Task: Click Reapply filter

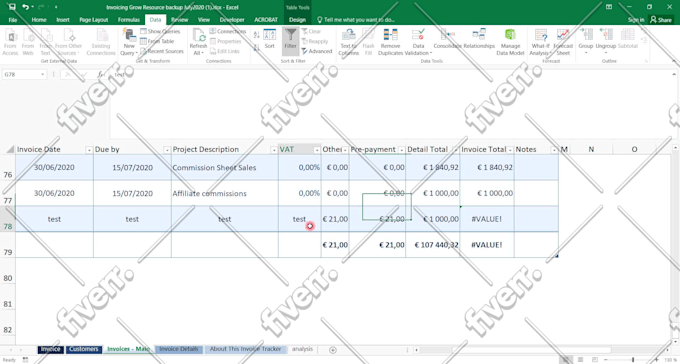Action: pos(314,41)
